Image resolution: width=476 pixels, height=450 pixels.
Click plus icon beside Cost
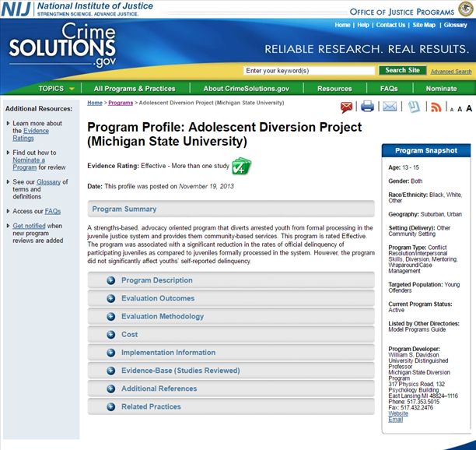pyautogui.click(x=110, y=335)
